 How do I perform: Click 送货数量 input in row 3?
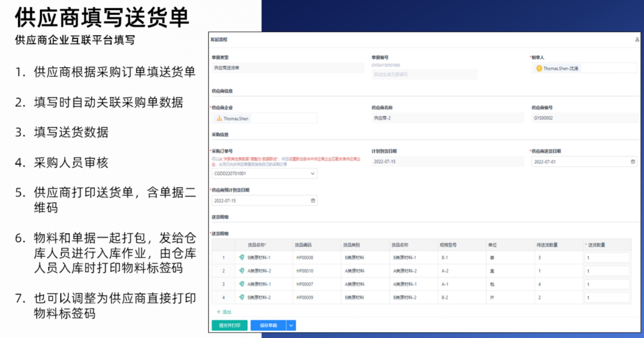pos(607,284)
